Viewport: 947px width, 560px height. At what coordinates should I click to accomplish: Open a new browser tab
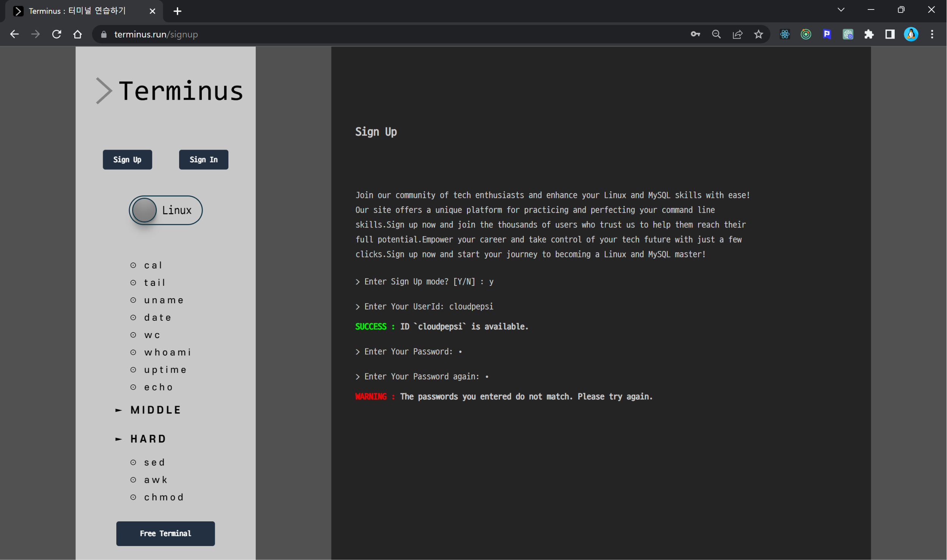pos(177,11)
